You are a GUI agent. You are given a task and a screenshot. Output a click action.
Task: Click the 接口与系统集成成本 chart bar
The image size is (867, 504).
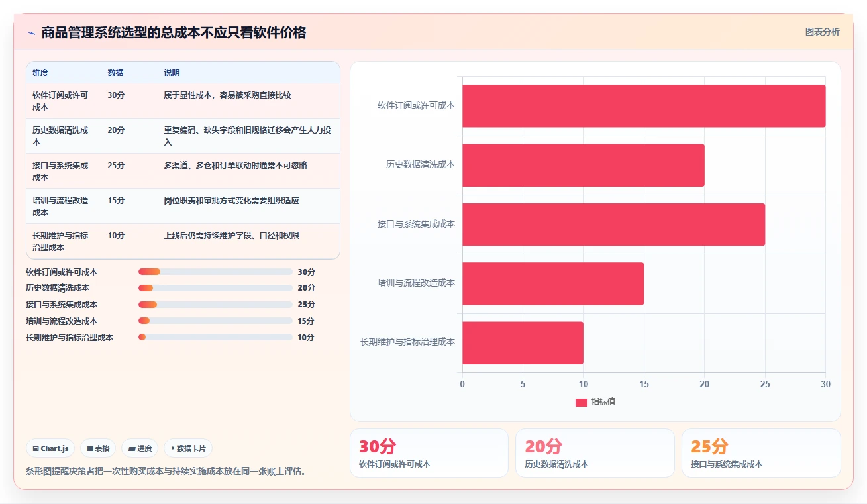click(613, 225)
